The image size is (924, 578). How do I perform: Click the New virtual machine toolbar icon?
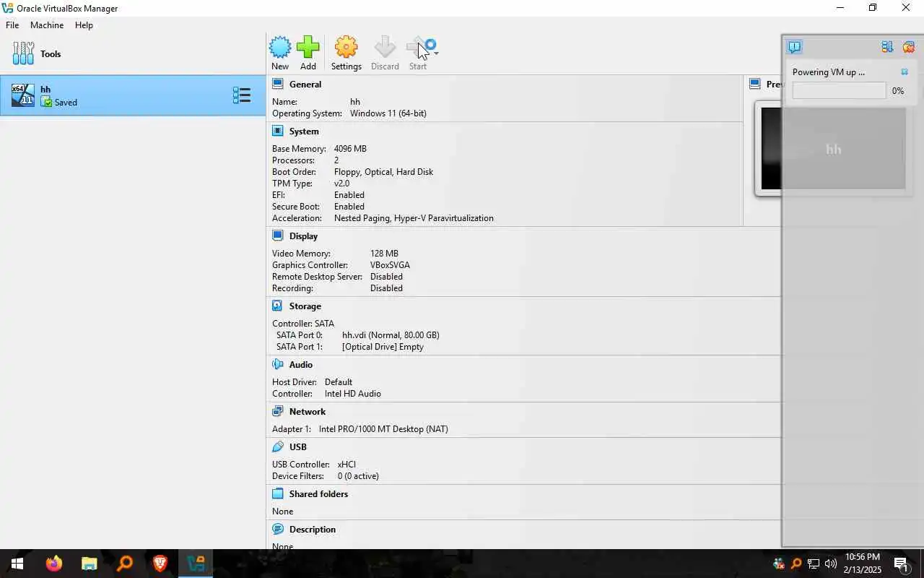(x=280, y=48)
